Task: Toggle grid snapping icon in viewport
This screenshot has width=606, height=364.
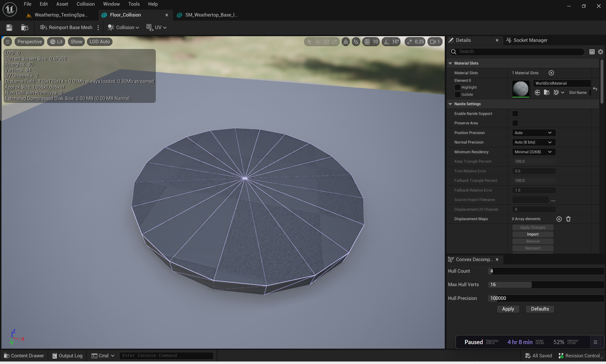Action: click(367, 42)
